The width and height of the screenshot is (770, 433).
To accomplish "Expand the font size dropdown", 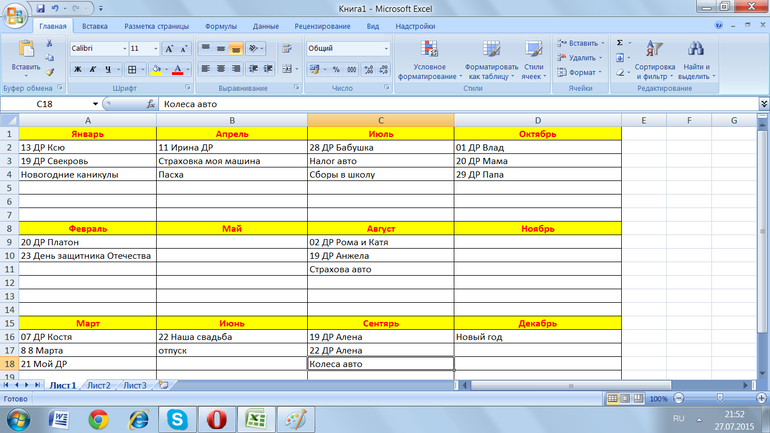I will pyautogui.click(x=155, y=48).
